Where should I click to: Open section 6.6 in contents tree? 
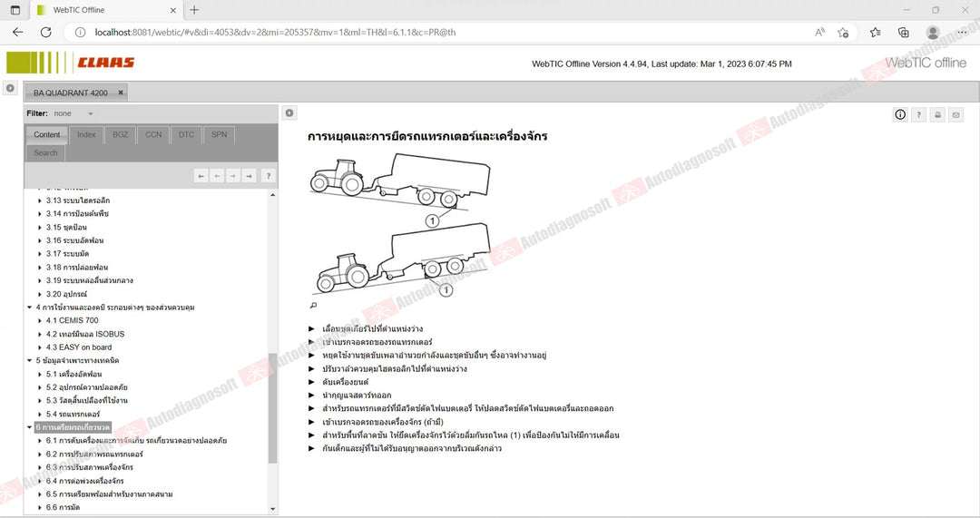(63, 507)
